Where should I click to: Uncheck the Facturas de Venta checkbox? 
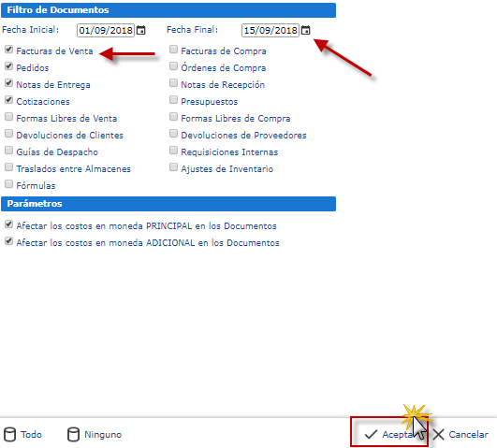(8, 50)
